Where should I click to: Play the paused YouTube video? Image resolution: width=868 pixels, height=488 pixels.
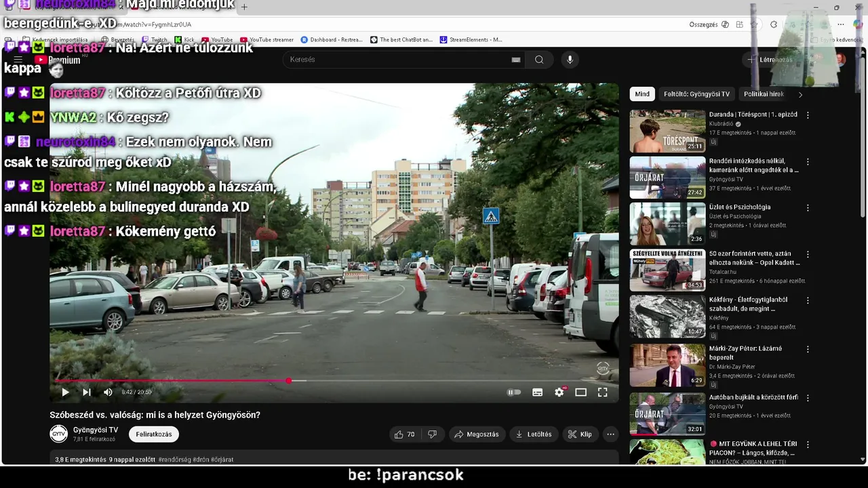[x=65, y=392]
